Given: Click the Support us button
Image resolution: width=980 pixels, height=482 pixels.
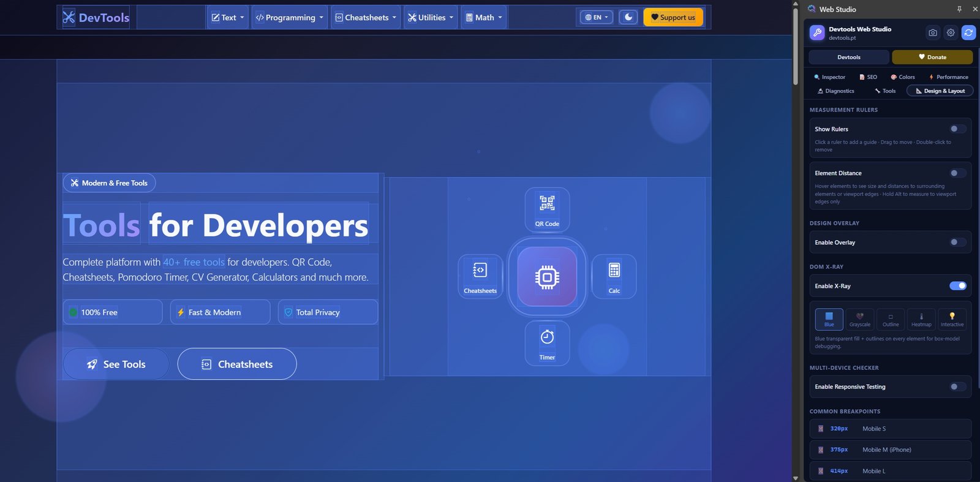Looking at the screenshot, I should [673, 17].
